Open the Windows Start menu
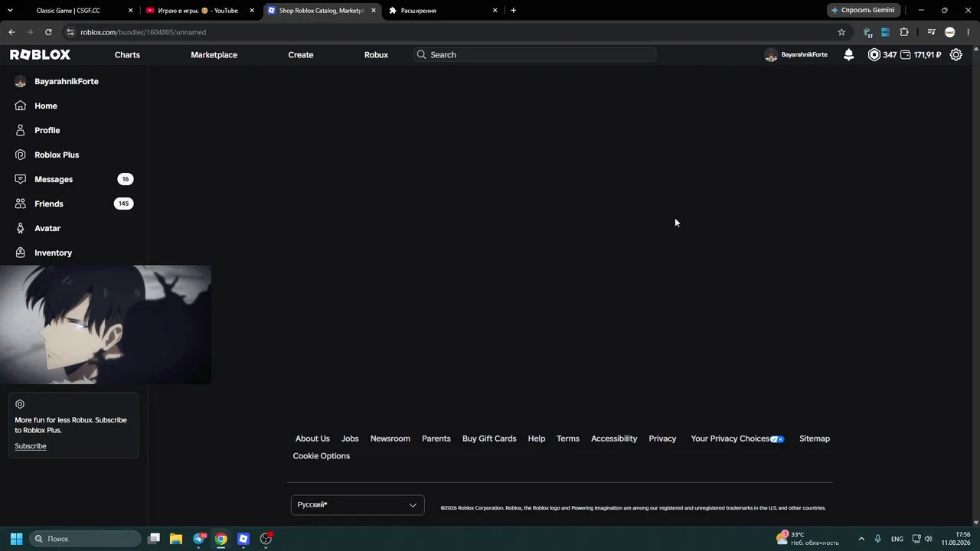This screenshot has width=980, height=551. coord(16,539)
